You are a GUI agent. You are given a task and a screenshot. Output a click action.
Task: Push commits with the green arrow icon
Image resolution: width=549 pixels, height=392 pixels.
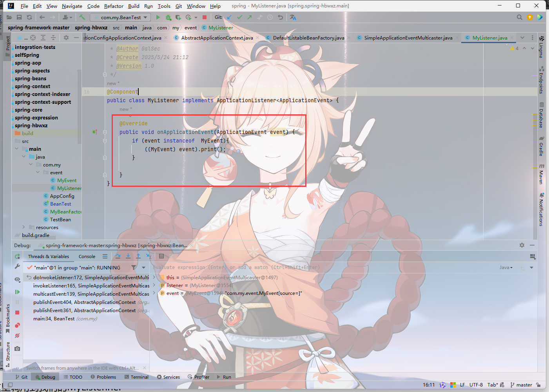click(250, 17)
